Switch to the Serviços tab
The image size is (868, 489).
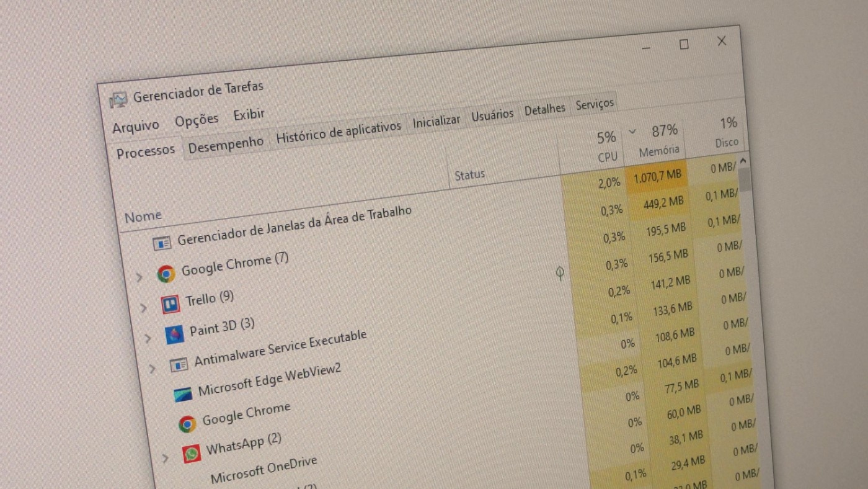pyautogui.click(x=595, y=104)
